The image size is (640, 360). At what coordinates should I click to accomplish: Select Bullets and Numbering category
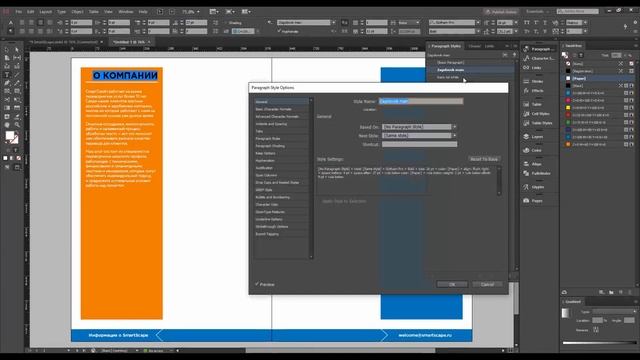281,198
